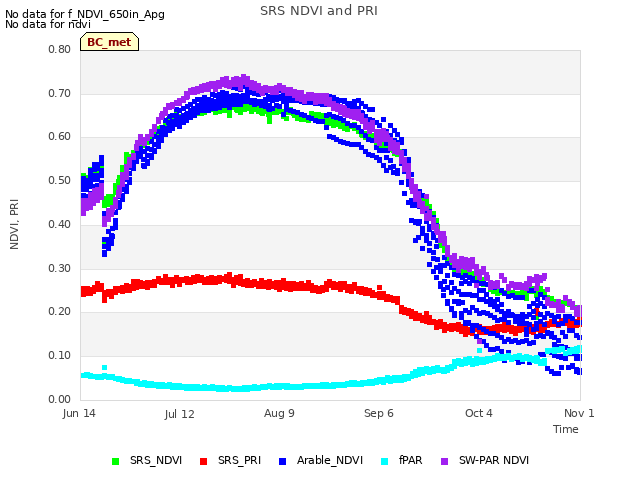Click the 0.80 y-axis tick value
This screenshot has width=640, height=480.
(x=60, y=49)
